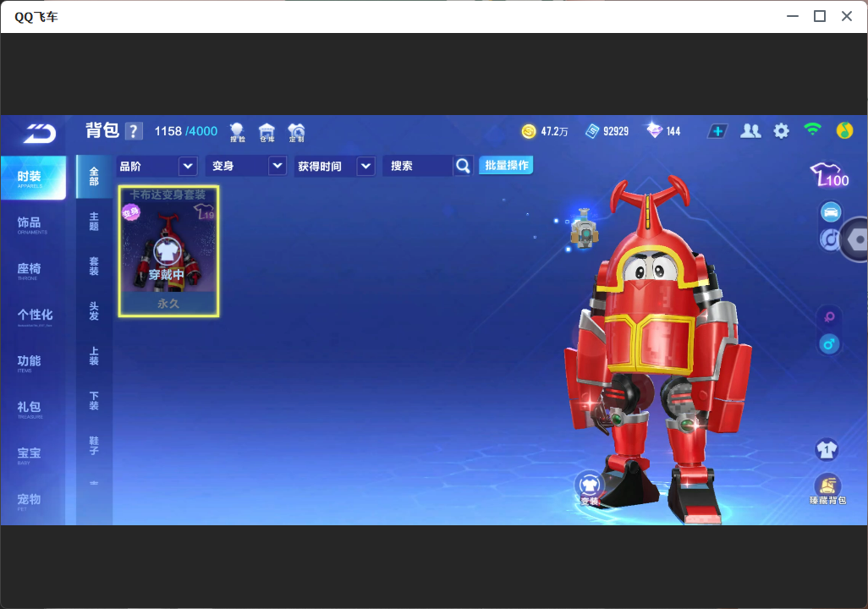Click the 1158/4000 capacity counter

pyautogui.click(x=185, y=131)
